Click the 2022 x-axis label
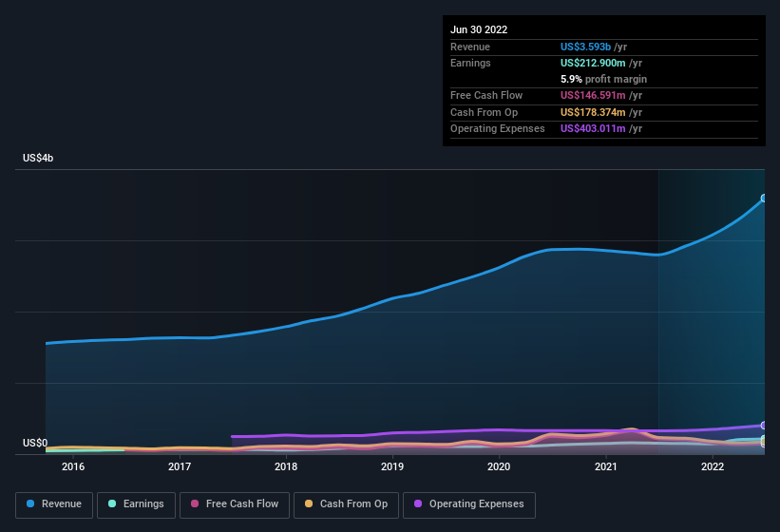The image size is (780, 532). point(713,466)
